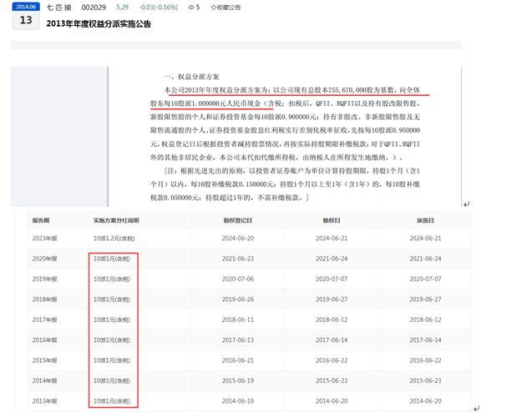
Task: Click the 2014.06 13 date badge
Action: point(26,16)
